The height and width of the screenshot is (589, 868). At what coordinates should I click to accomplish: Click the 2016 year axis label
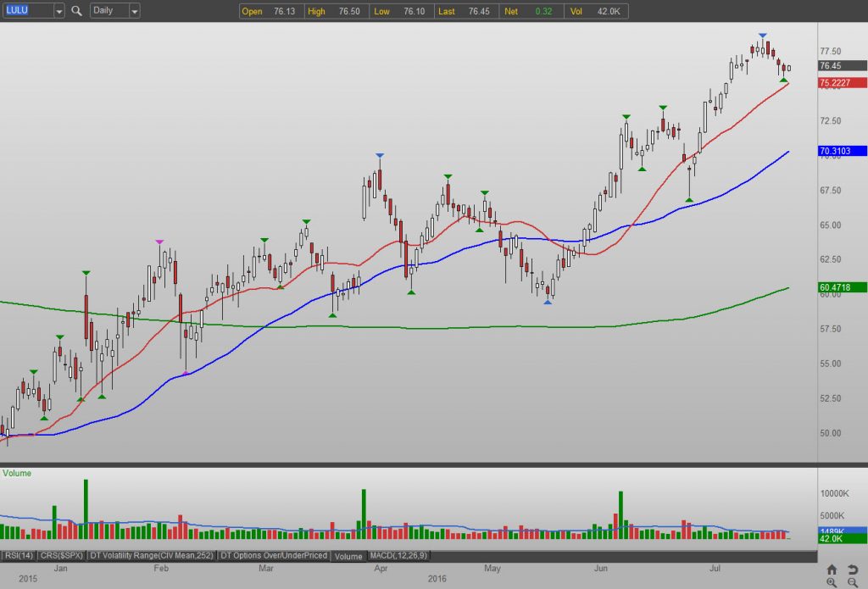pyautogui.click(x=437, y=579)
